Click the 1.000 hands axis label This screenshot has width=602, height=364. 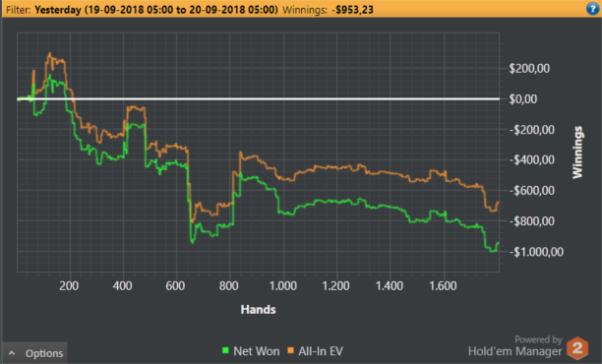tap(283, 286)
